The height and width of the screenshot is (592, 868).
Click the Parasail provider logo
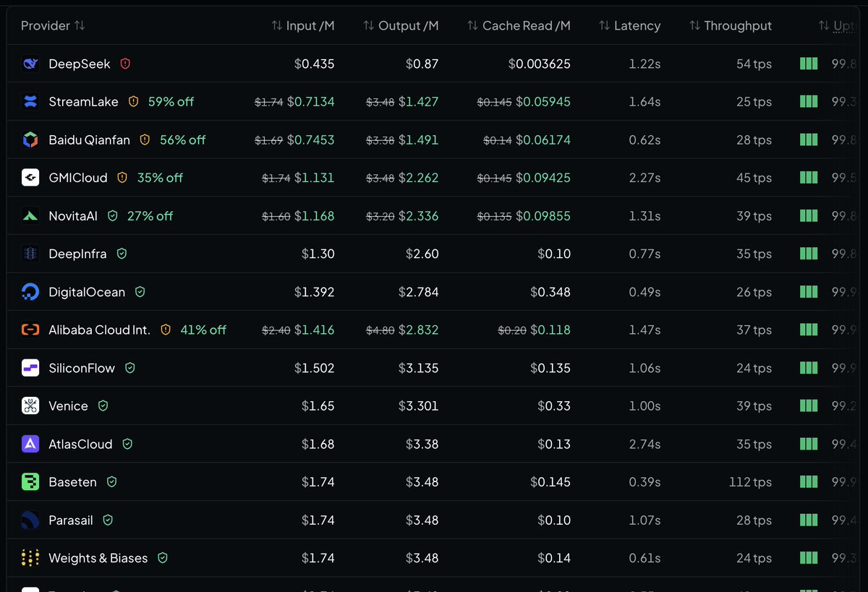[30, 520]
